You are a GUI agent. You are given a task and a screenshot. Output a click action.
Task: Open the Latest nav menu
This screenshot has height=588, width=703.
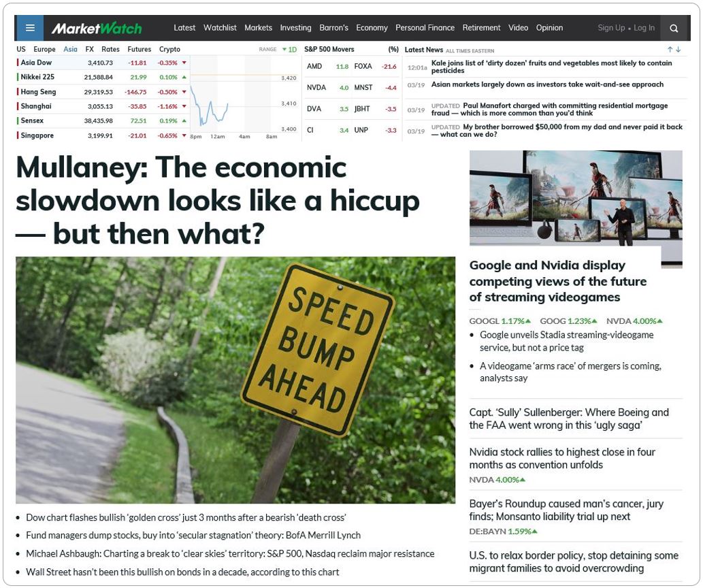coord(184,28)
